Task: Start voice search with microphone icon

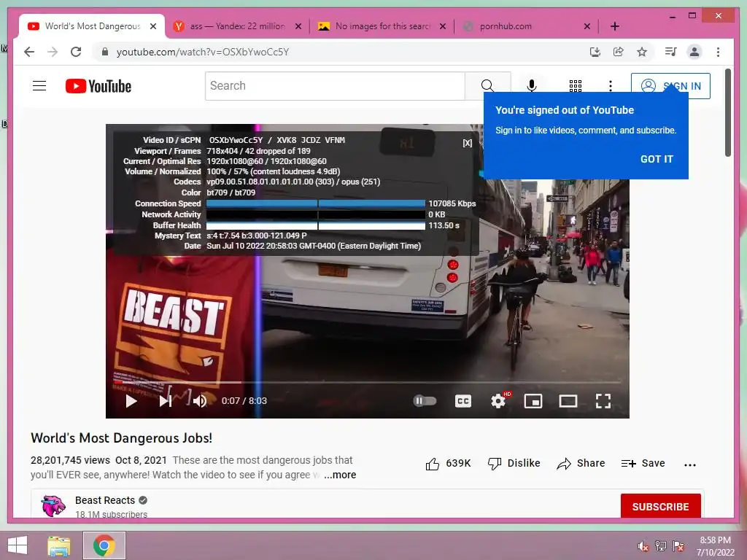Action: point(532,86)
